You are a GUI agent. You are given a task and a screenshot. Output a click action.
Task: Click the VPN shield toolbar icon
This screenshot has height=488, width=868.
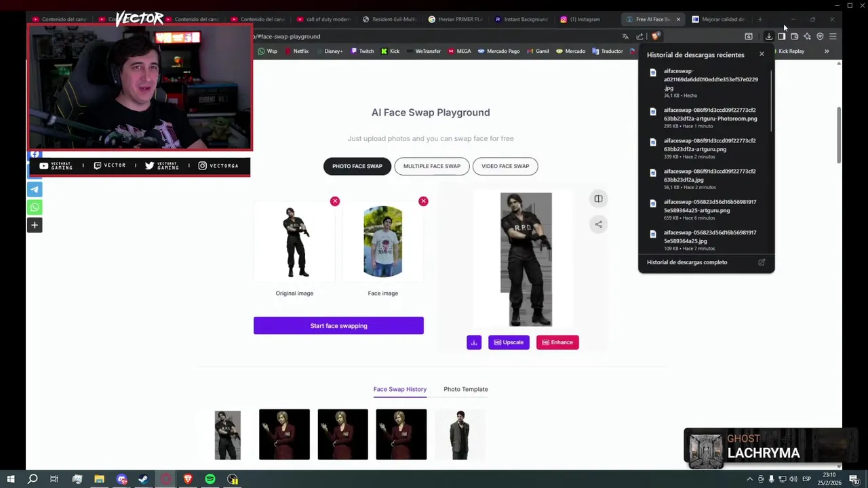tap(820, 37)
